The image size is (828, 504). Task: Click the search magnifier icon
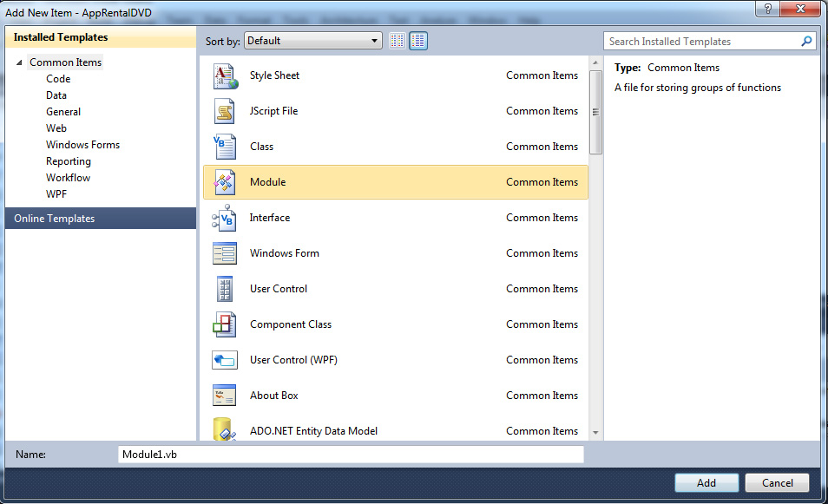pos(806,41)
